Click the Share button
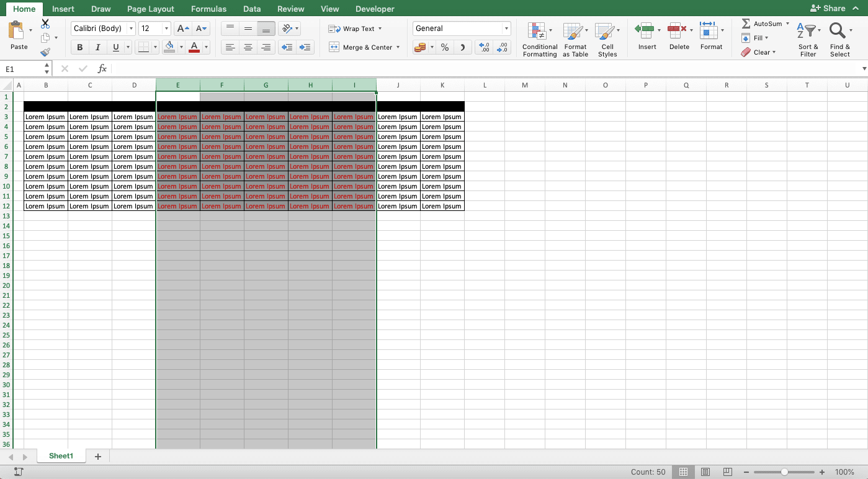 (x=827, y=7)
